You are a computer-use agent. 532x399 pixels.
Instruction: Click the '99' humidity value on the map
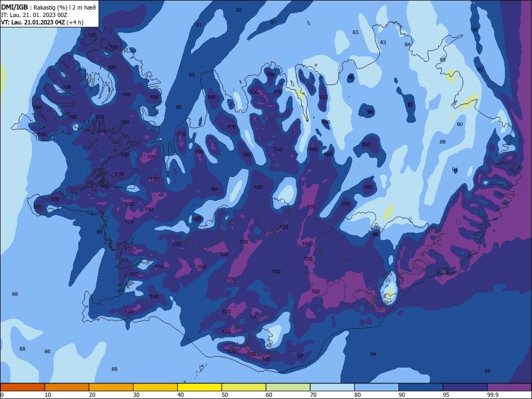tap(214, 189)
